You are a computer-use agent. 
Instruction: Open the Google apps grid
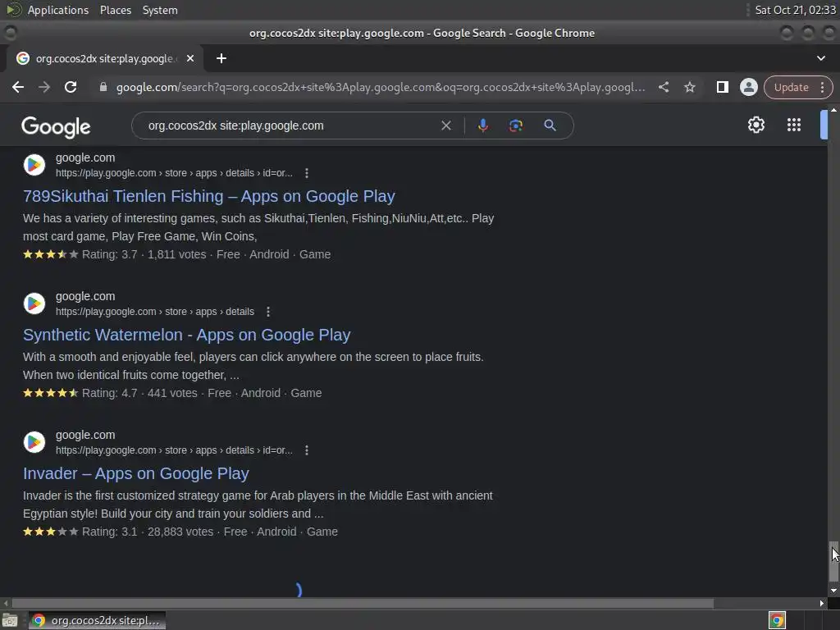point(794,125)
